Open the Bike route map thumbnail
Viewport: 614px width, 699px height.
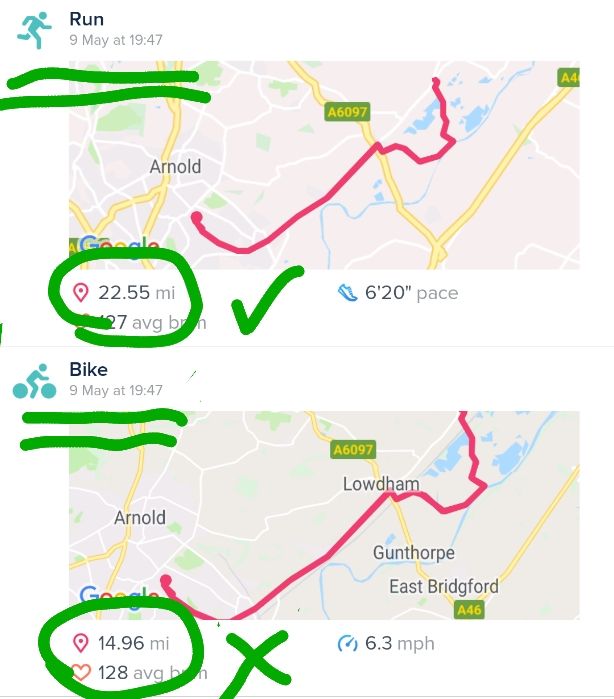tap(324, 515)
